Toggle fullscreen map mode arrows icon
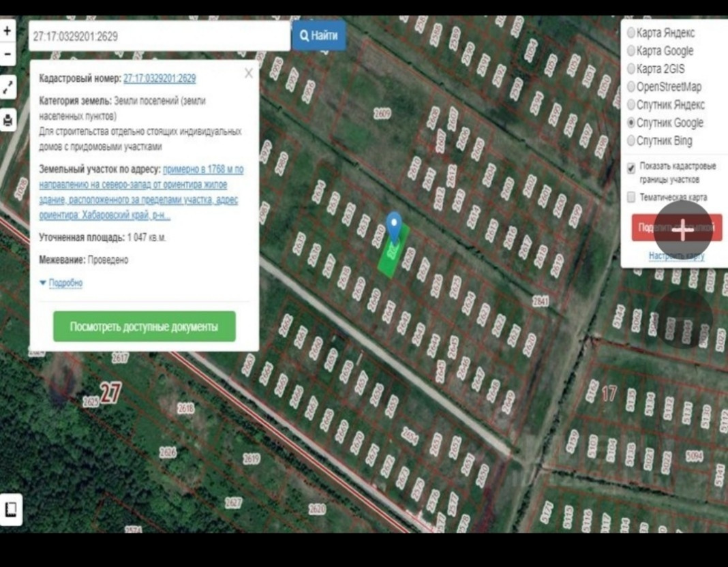This screenshot has height=567, width=728. (x=7, y=87)
